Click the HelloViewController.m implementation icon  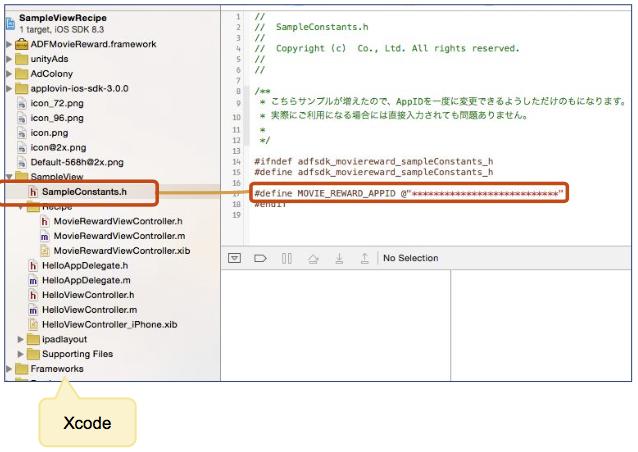(33, 310)
